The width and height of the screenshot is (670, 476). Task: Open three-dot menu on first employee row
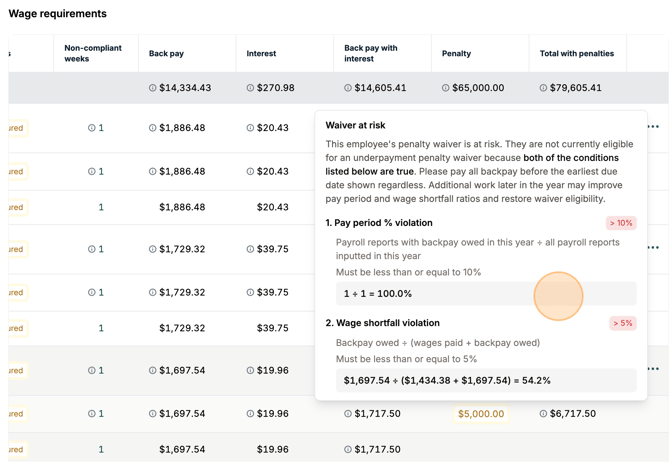pyautogui.click(x=653, y=126)
